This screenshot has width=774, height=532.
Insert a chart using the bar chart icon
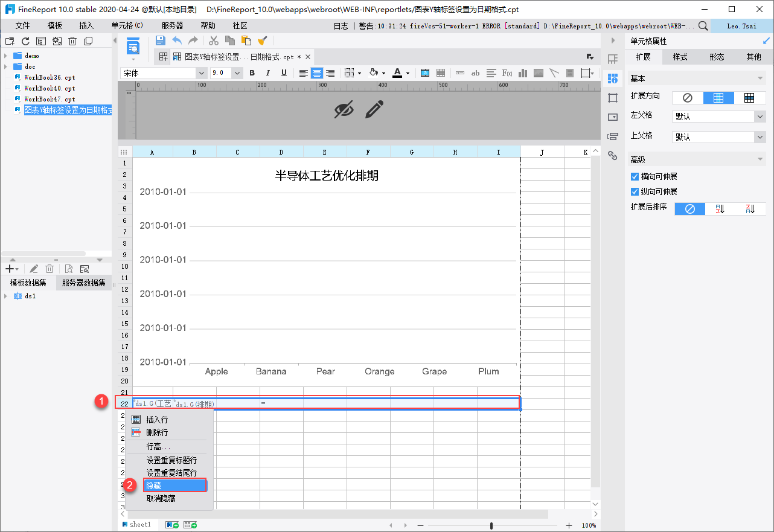(x=523, y=73)
